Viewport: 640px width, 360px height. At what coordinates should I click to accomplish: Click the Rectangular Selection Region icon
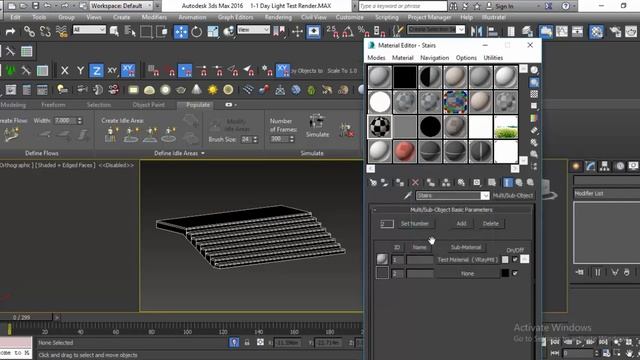pyautogui.click(x=146, y=31)
